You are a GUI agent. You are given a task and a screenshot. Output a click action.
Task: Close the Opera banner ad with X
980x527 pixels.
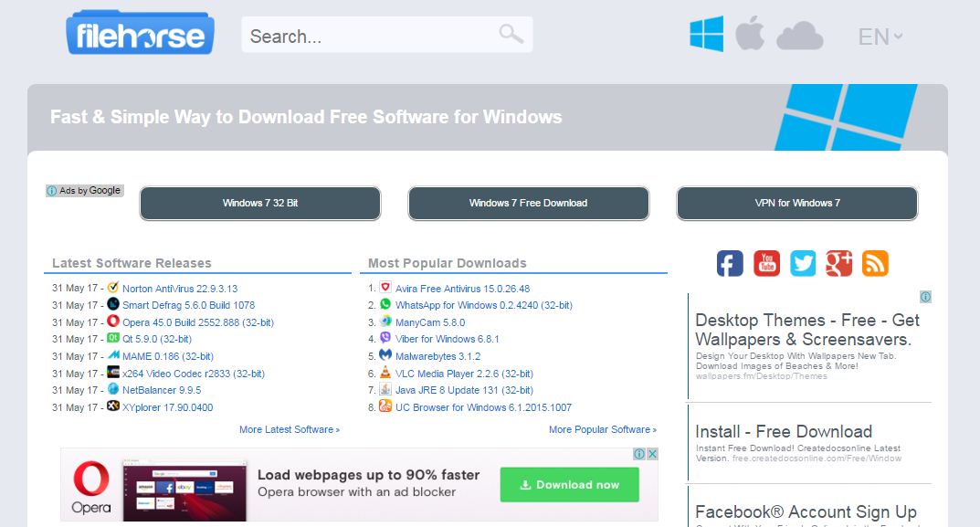coord(652,454)
